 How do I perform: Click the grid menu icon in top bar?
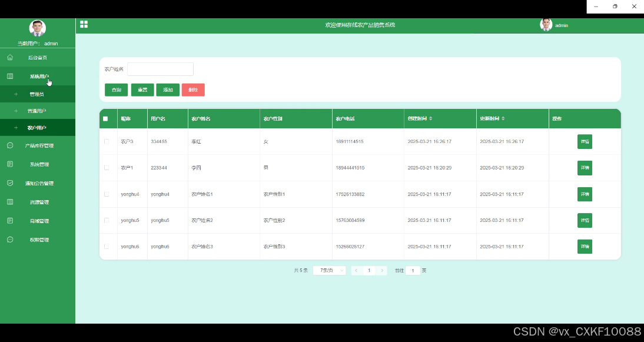[x=84, y=24]
